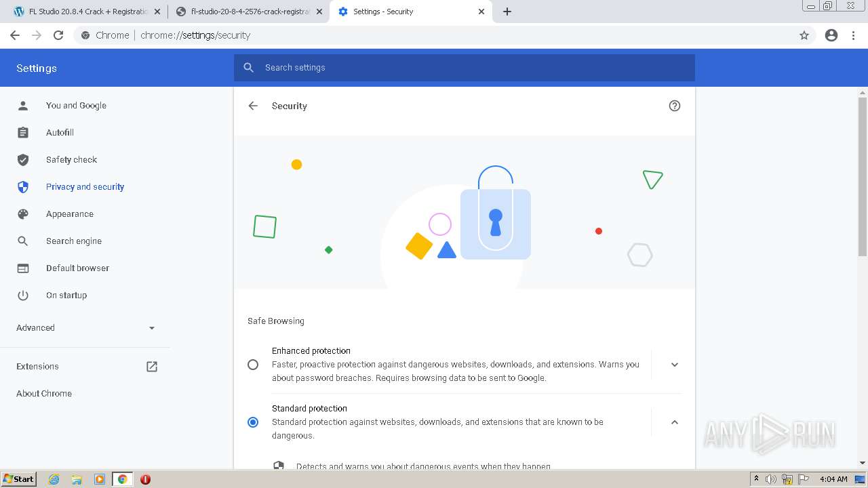Open the file explorer taskbar icon

[77, 479]
